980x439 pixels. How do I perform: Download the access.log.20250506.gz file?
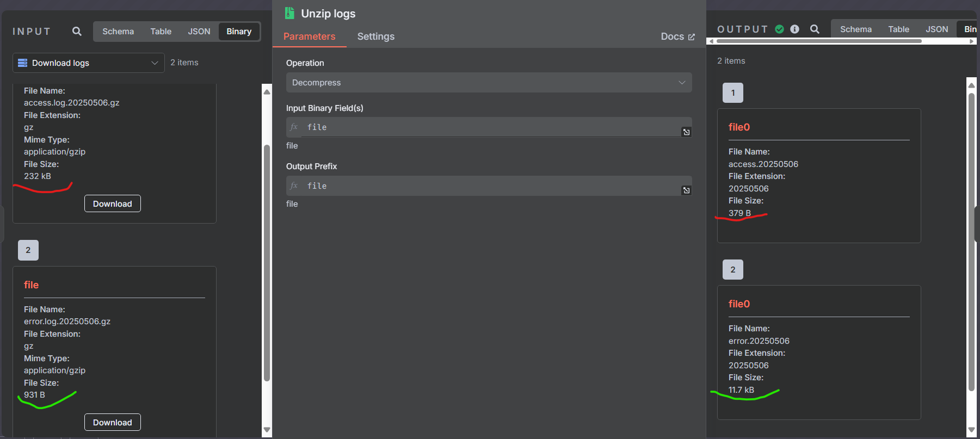[x=113, y=204]
